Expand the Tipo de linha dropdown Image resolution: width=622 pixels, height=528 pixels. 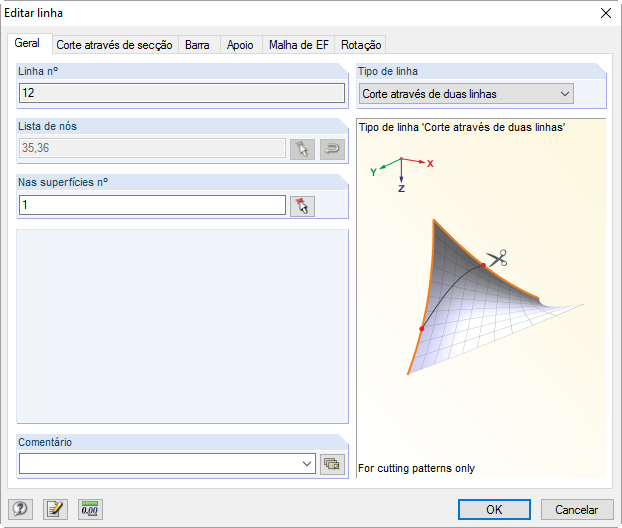tap(565, 94)
